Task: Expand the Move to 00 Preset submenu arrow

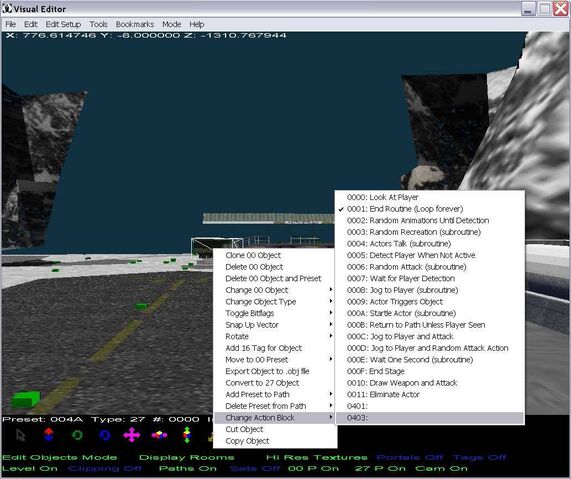Action: pyautogui.click(x=331, y=359)
